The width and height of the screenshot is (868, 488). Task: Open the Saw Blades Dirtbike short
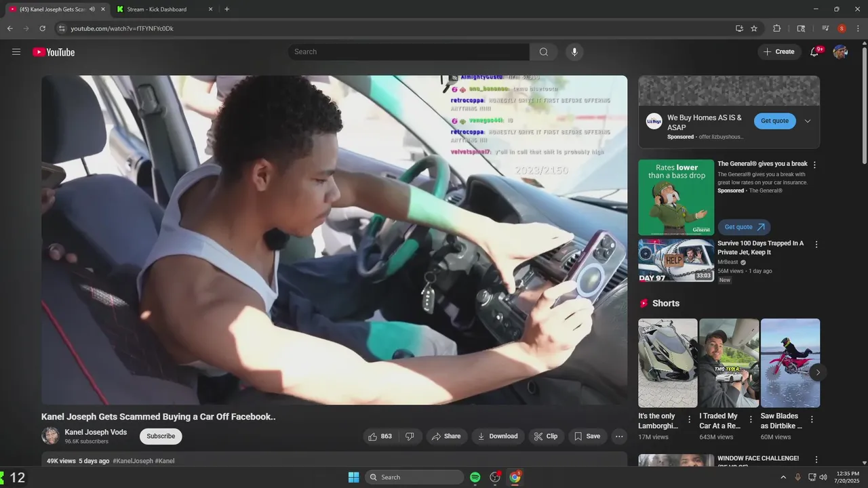(x=790, y=363)
